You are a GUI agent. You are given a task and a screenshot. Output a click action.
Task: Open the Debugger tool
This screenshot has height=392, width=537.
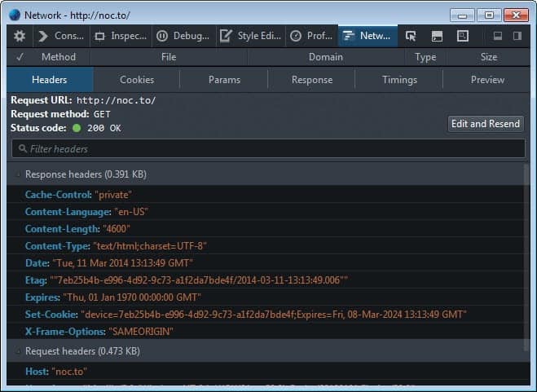click(183, 36)
